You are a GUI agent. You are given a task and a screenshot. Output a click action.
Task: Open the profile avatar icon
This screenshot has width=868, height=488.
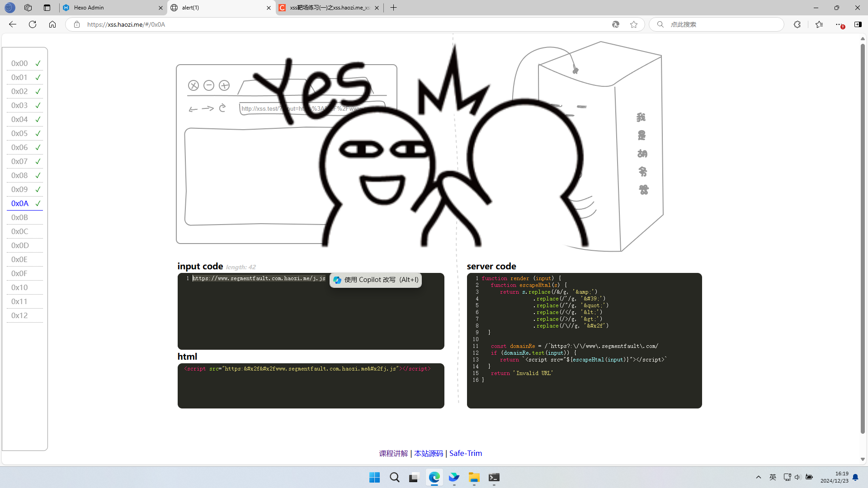tap(9, 8)
